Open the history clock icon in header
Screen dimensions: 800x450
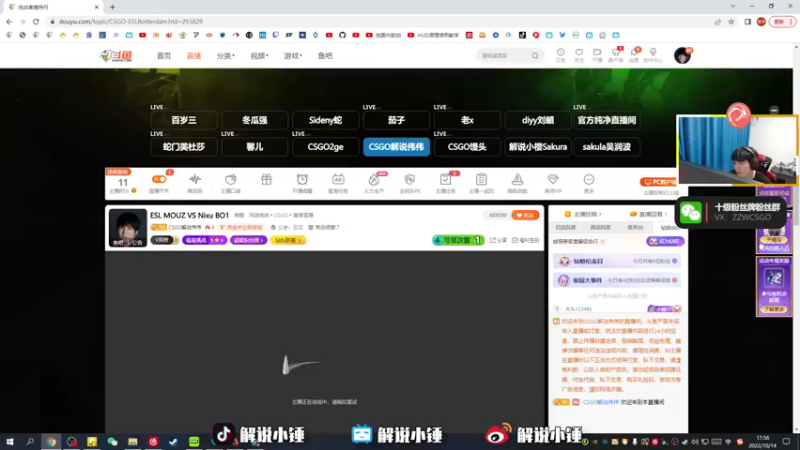tap(561, 55)
